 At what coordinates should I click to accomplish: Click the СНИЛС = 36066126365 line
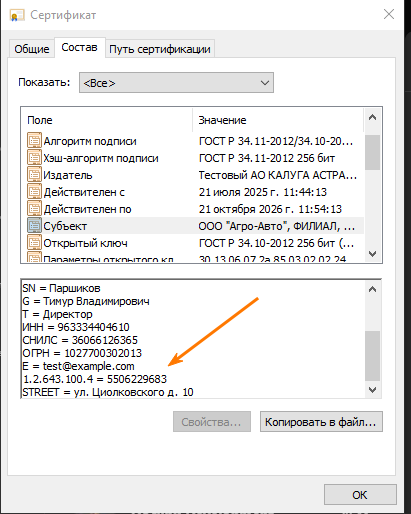[80, 340]
